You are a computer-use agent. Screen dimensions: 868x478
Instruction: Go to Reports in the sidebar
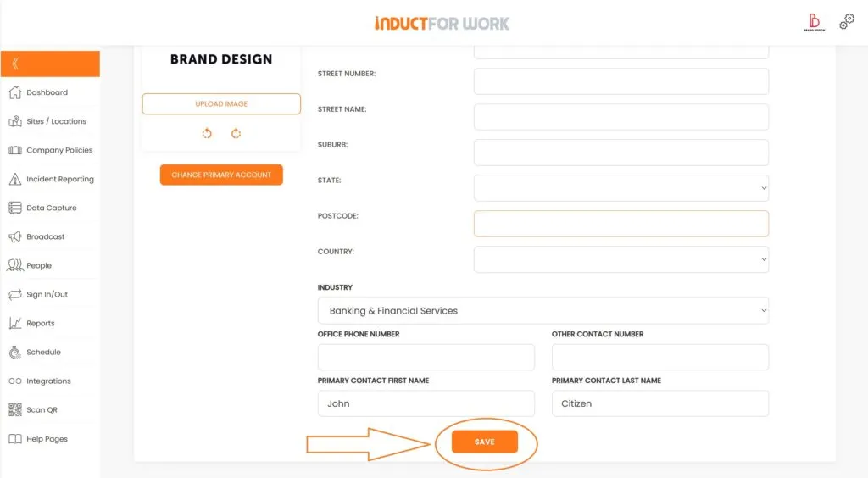coord(40,323)
